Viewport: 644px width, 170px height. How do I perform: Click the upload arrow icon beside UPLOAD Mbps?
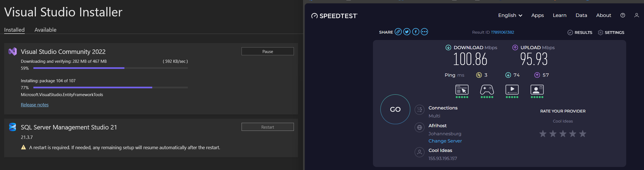515,47
